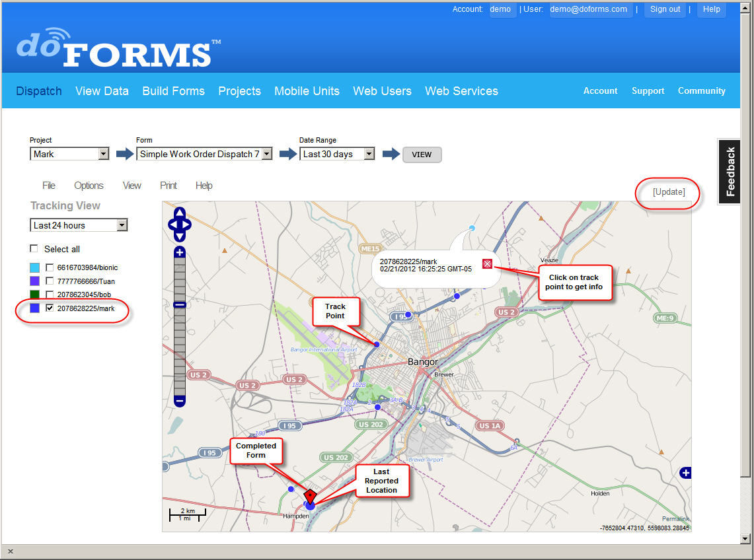The width and height of the screenshot is (754, 560).
Task: Check the 2078623045/bob device
Action: [50, 294]
